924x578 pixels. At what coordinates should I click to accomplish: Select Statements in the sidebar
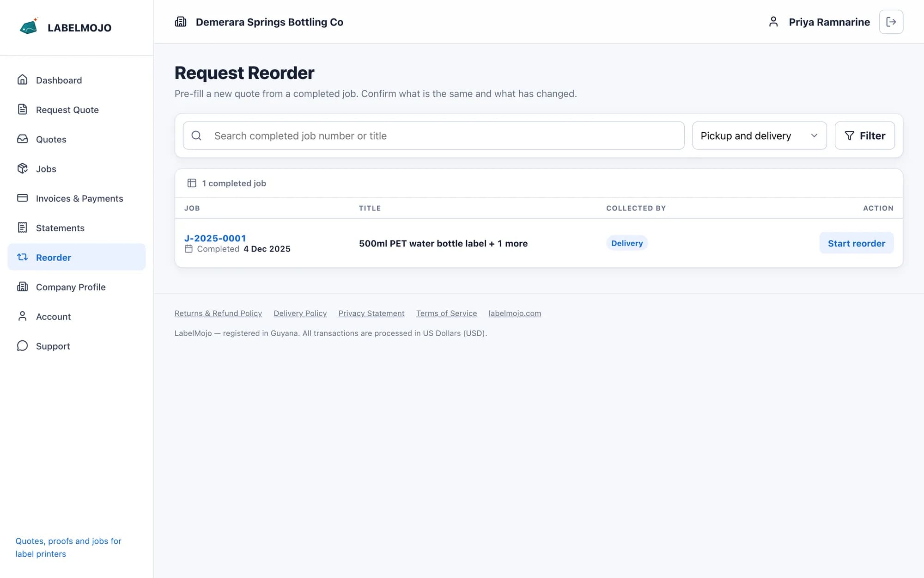pyautogui.click(x=77, y=228)
